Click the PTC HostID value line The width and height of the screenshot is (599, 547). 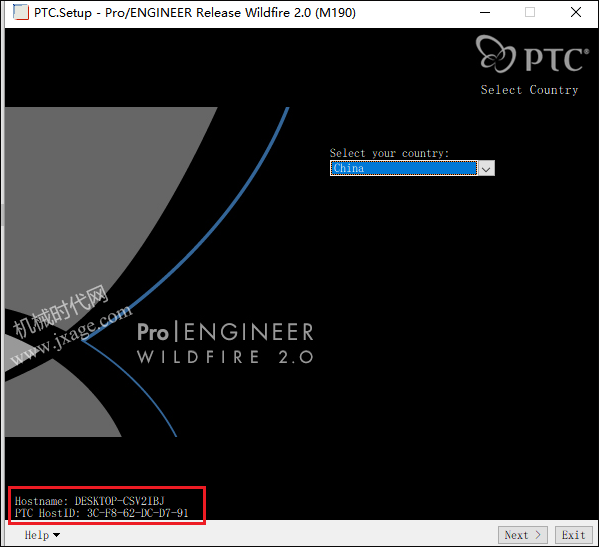click(x=101, y=513)
